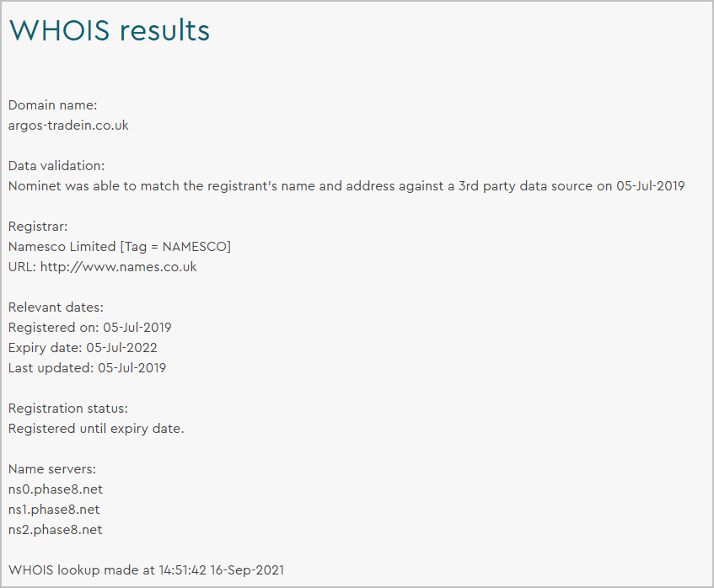
Task: Click the domain name argos-tradein.co.uk
Action: (x=68, y=126)
